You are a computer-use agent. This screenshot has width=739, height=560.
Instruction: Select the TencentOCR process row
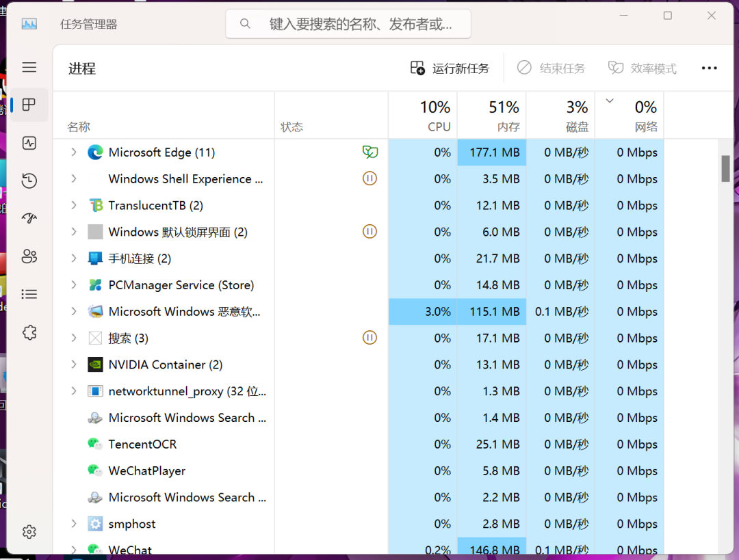point(358,444)
